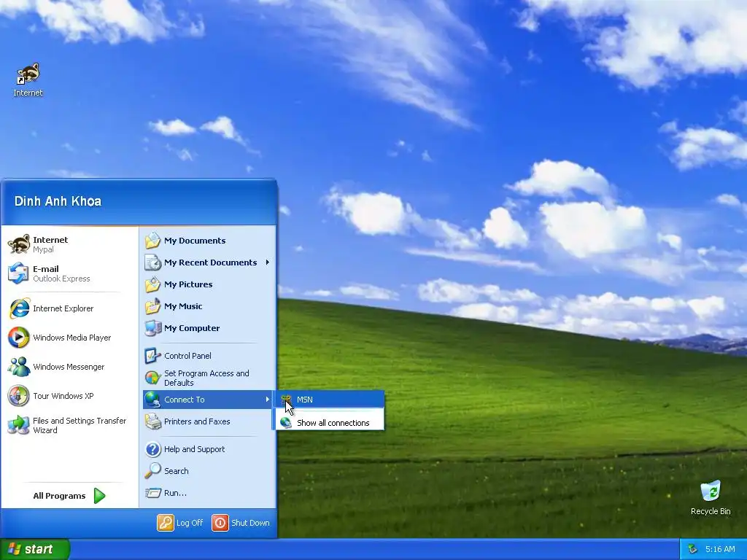
Task: Click the Tour Windows XP icon
Action: (18, 396)
